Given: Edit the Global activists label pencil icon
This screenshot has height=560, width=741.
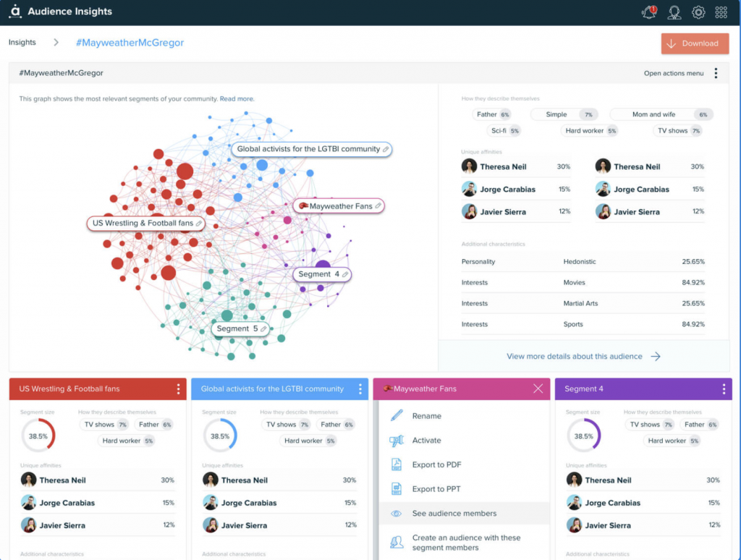Looking at the screenshot, I should [x=386, y=149].
